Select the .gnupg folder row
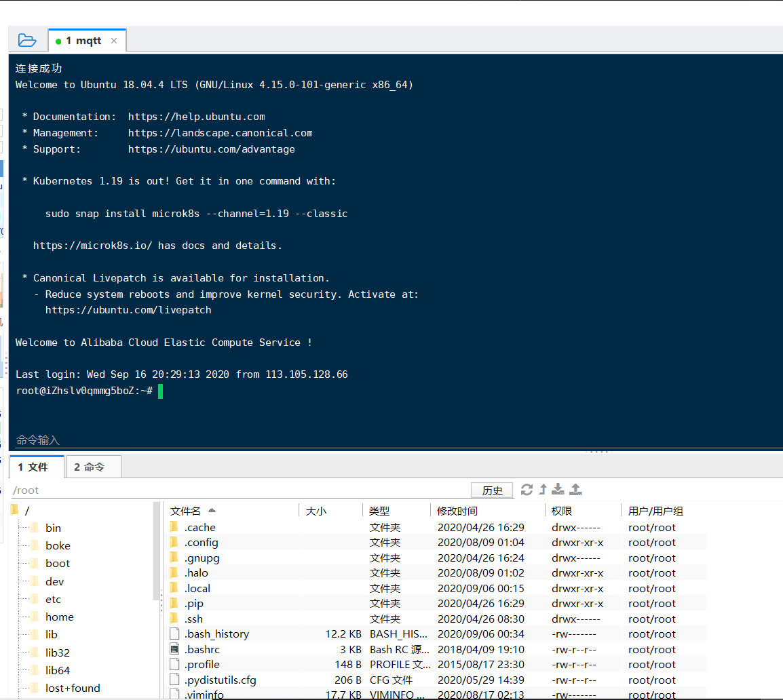 click(436, 558)
